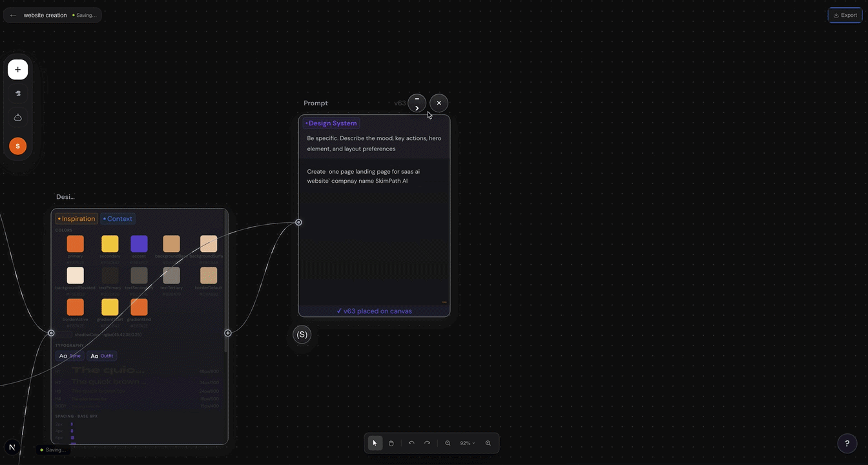Click the white plus add-node button

click(x=18, y=70)
